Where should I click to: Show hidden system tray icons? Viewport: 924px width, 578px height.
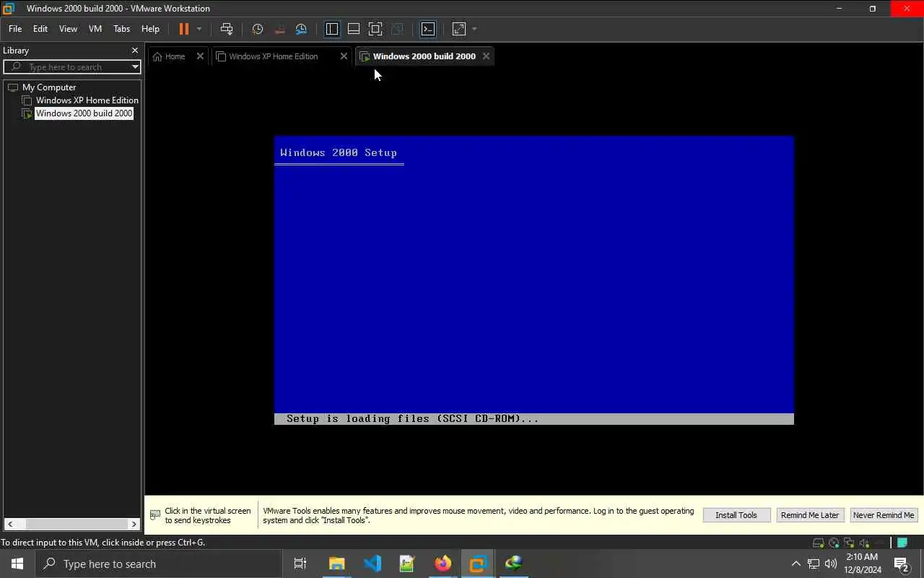click(796, 564)
